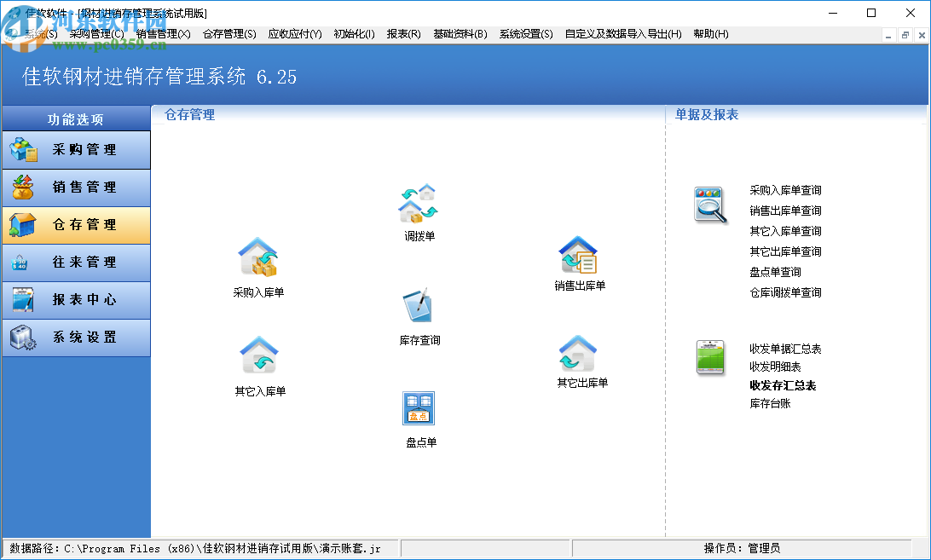931x560 pixels.
Task: Click the 报表中心 notepad icon
Action: point(23,300)
